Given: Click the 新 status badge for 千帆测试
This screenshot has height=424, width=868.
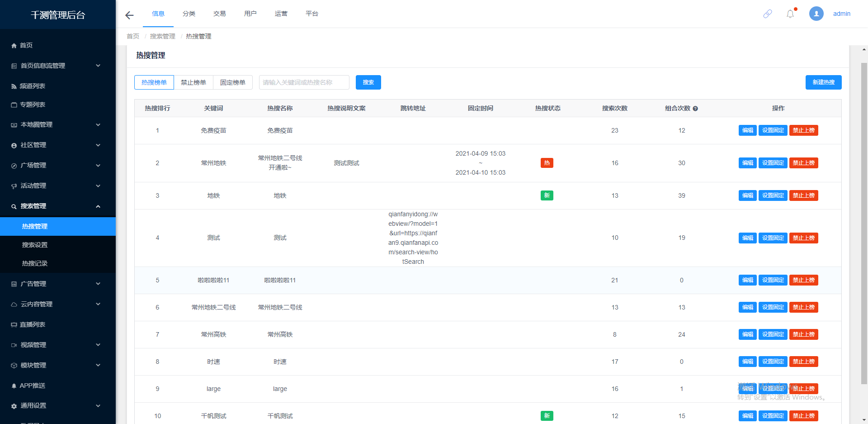Looking at the screenshot, I should pos(547,416).
